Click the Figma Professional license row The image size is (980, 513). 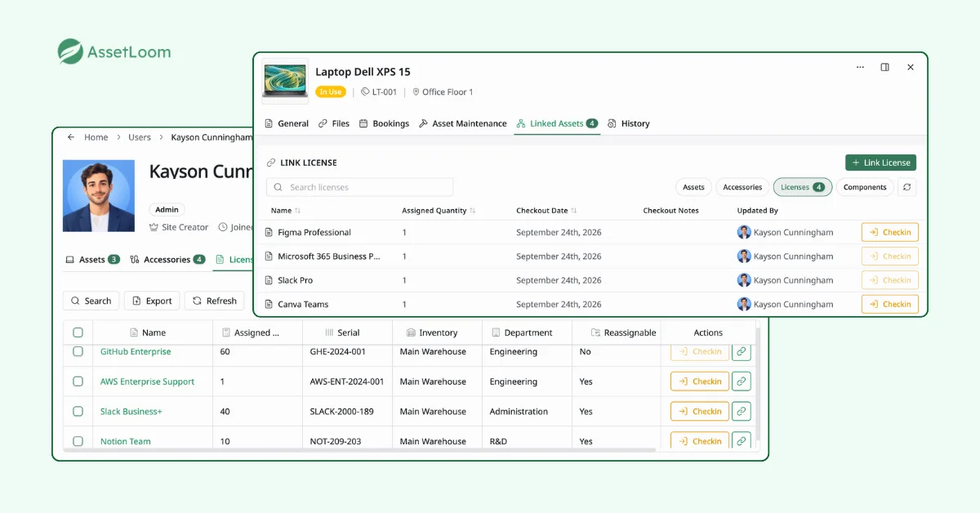592,232
